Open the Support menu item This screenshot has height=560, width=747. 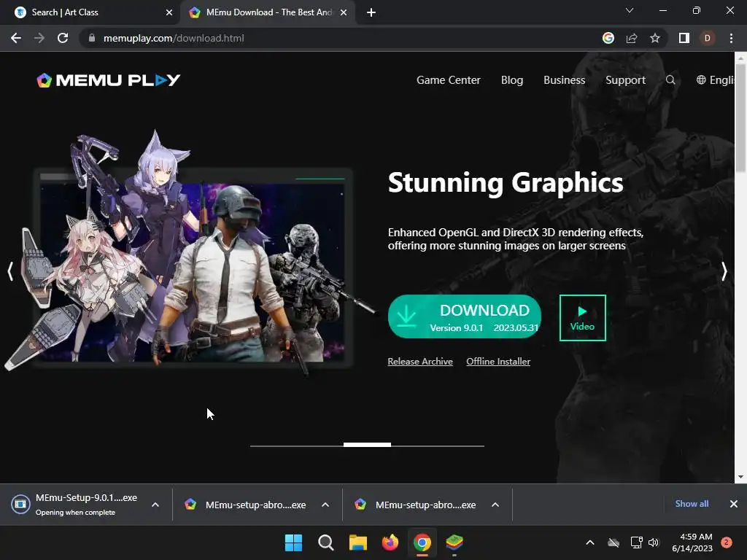click(x=625, y=80)
